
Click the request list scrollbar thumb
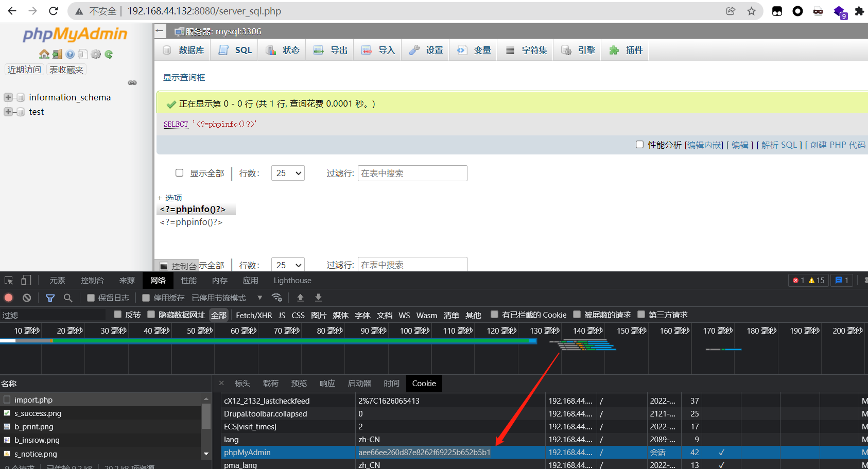[x=206, y=416]
